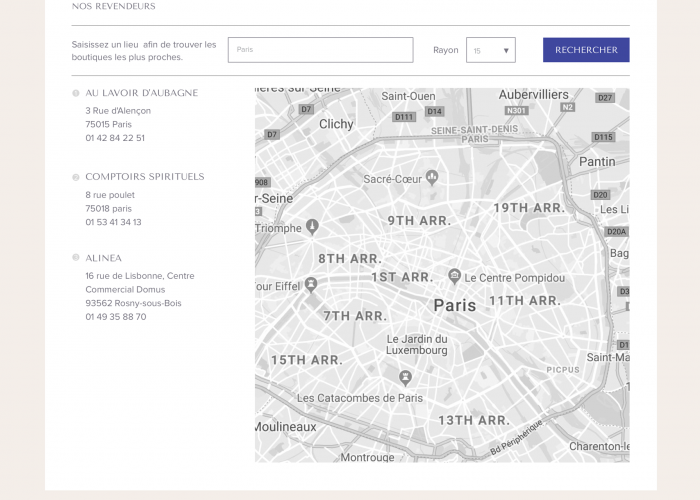700x500 pixels.
Task: Click the D14 road badge on map
Action: click(434, 111)
